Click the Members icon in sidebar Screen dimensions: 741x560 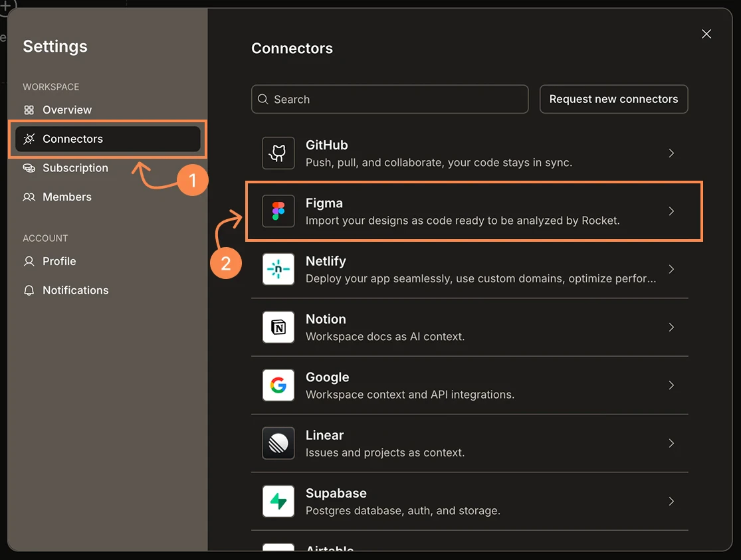pos(29,197)
